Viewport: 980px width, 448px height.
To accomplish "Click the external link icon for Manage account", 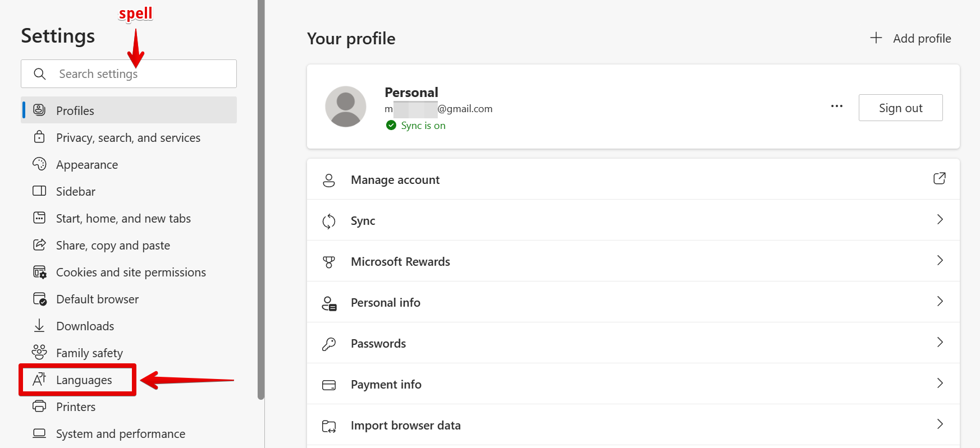I will click(x=939, y=179).
